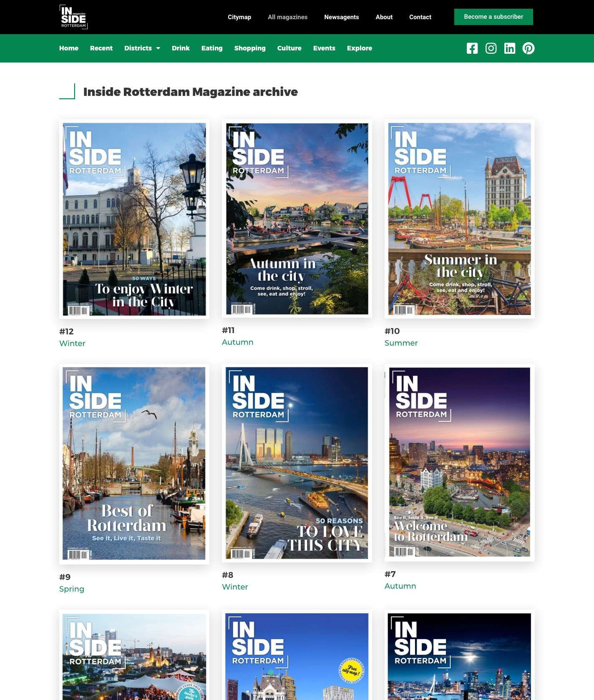Screen dimensions: 594x700
Task: Open the Citymap page
Action: pyautogui.click(x=239, y=17)
